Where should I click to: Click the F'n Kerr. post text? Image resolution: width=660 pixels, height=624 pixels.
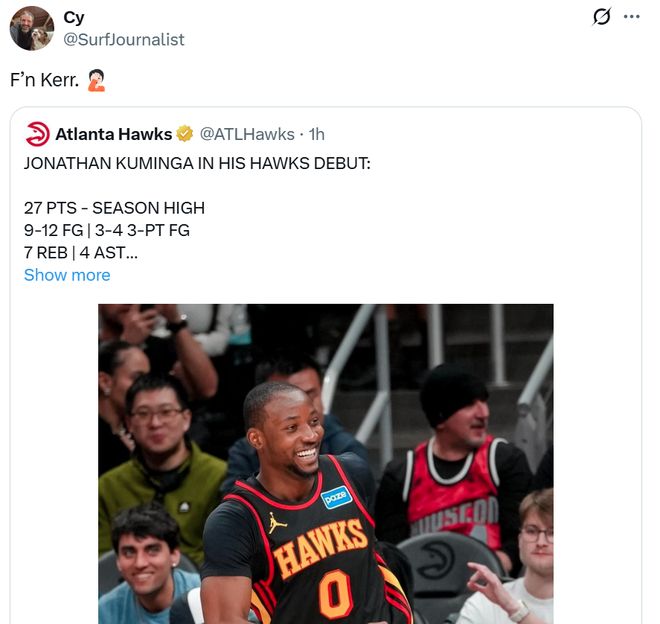pyautogui.click(x=45, y=80)
